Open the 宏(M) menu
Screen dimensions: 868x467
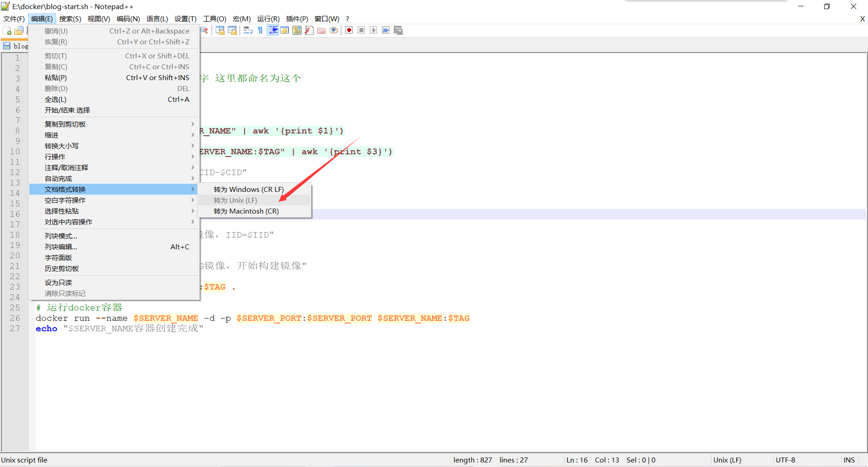coord(242,19)
